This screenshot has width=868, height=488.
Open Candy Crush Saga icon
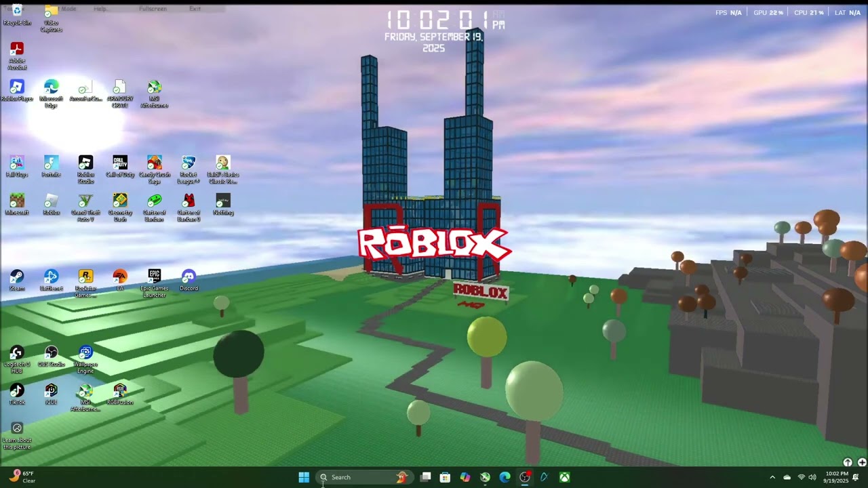tap(155, 169)
